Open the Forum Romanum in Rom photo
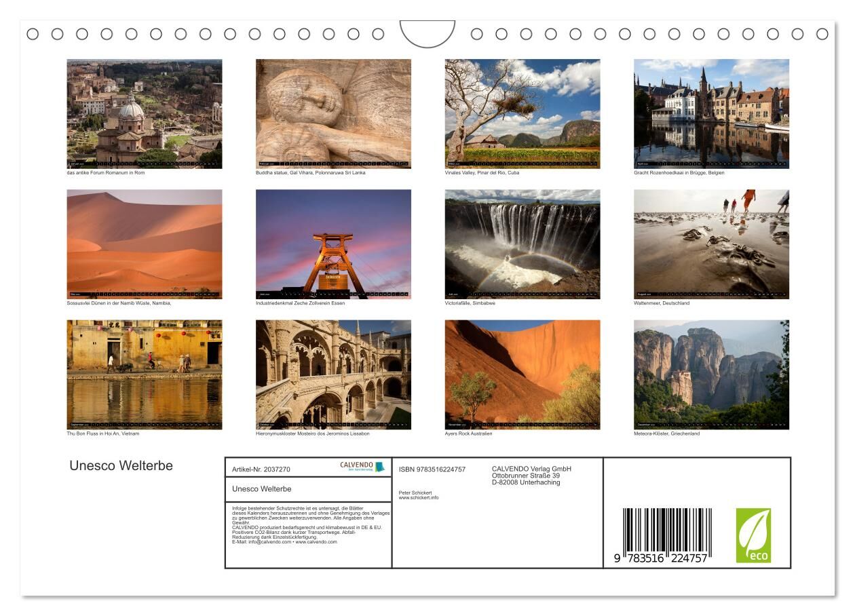 (144, 113)
